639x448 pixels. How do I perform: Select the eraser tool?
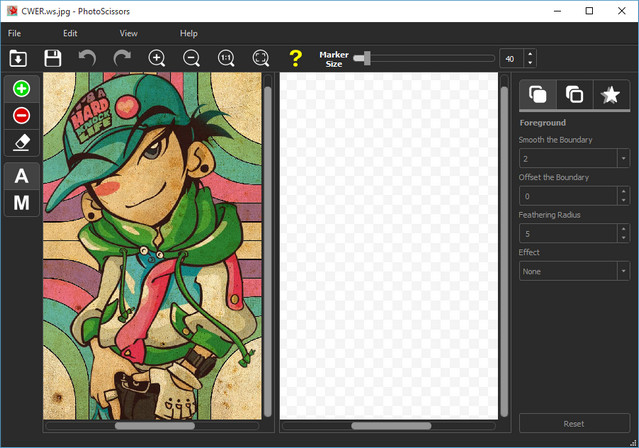(21, 142)
